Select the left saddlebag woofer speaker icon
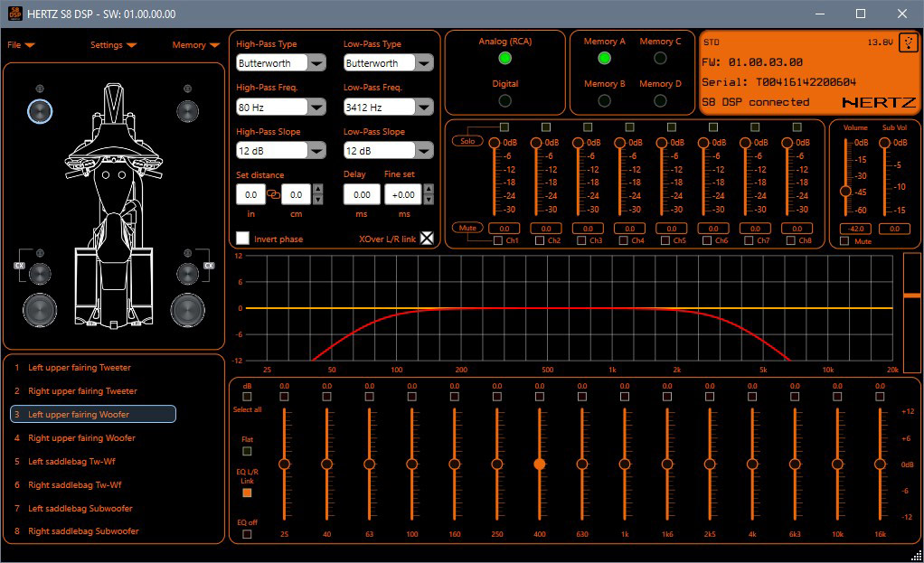 click(40, 274)
